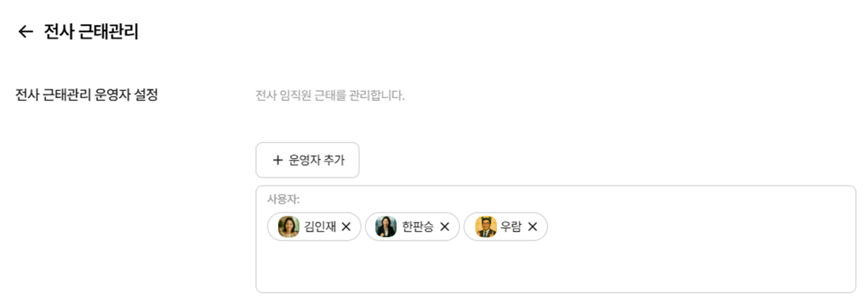868x303 pixels.
Task: Click the 전사 근태관리 운영자 설정 label
Action: [x=86, y=95]
